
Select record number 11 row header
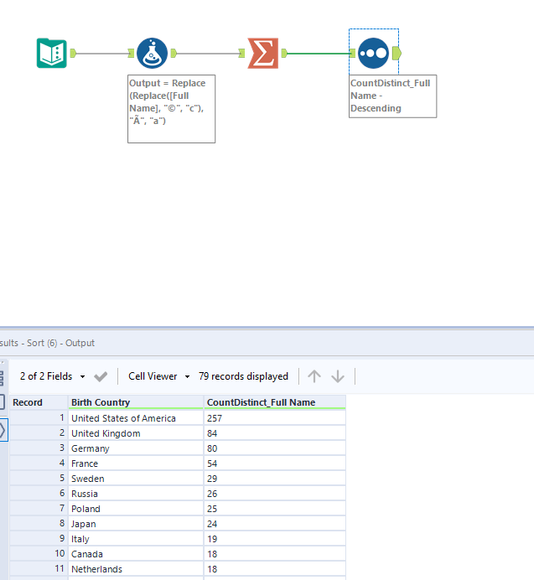point(39,569)
